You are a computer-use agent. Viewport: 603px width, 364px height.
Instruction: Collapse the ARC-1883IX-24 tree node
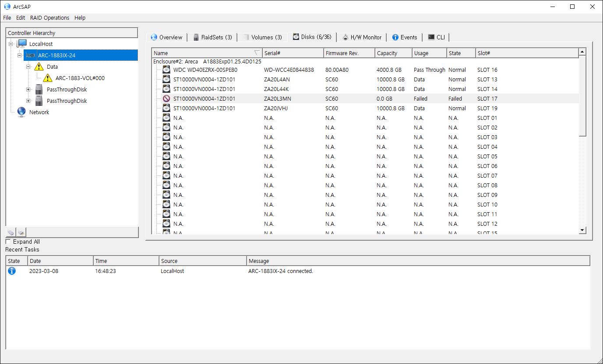click(x=20, y=55)
